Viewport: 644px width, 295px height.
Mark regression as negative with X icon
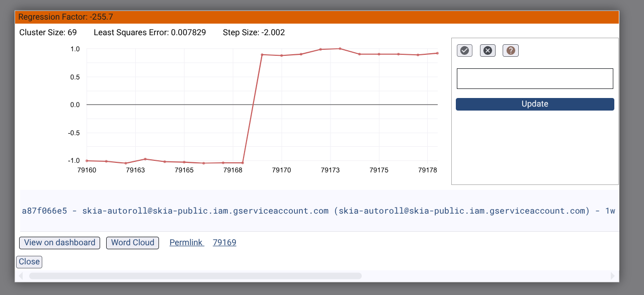(x=488, y=50)
